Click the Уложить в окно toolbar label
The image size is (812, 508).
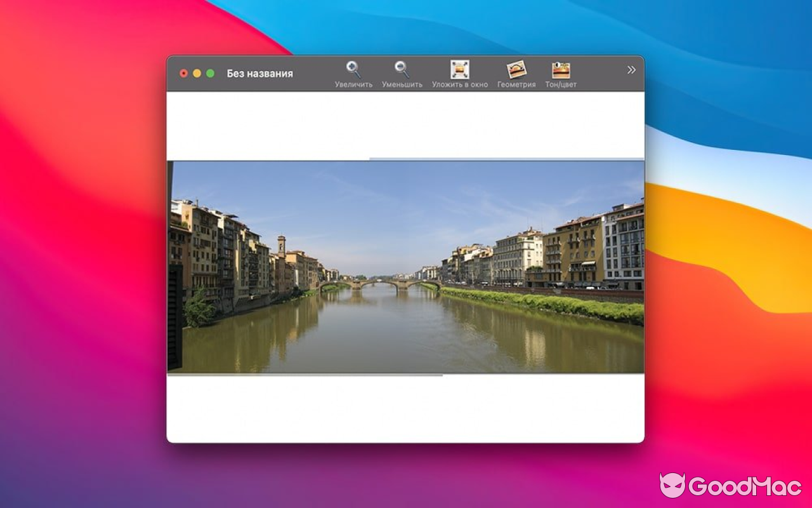coord(459,83)
